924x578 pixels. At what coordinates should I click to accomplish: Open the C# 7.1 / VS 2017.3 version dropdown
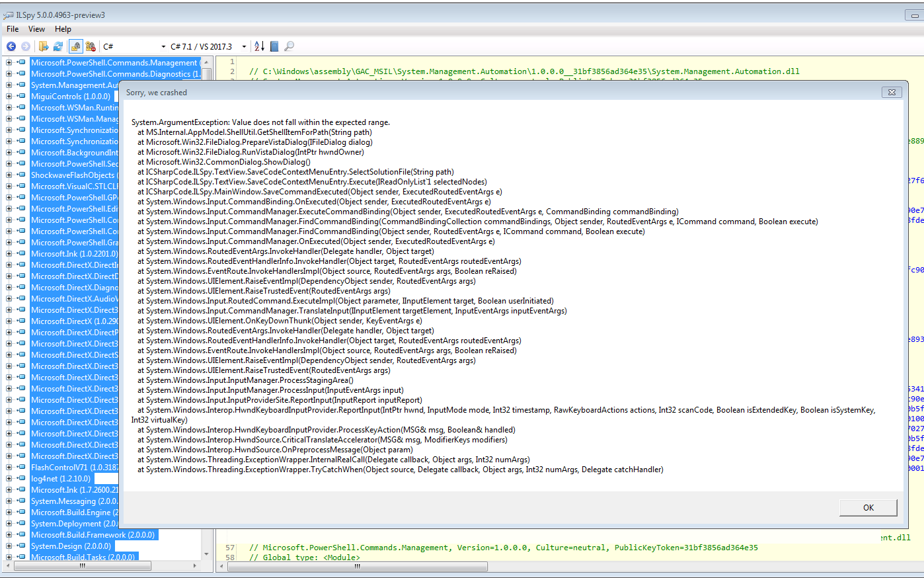pyautogui.click(x=208, y=46)
